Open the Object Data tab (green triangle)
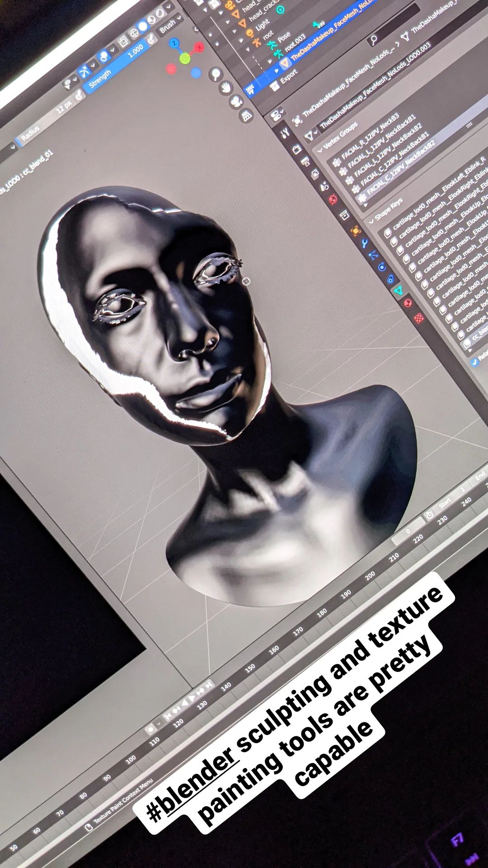Viewport: 488px width, 868px height. tap(399, 291)
